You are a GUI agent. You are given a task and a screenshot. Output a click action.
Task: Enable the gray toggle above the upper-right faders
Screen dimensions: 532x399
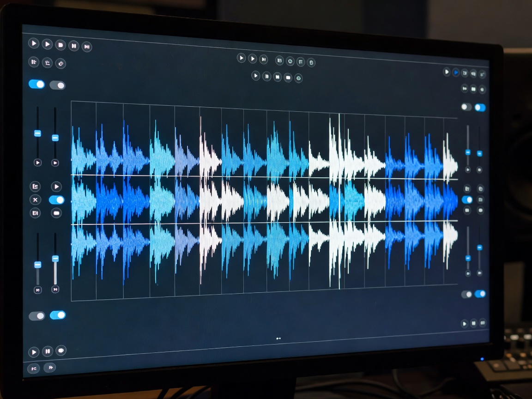(466, 107)
